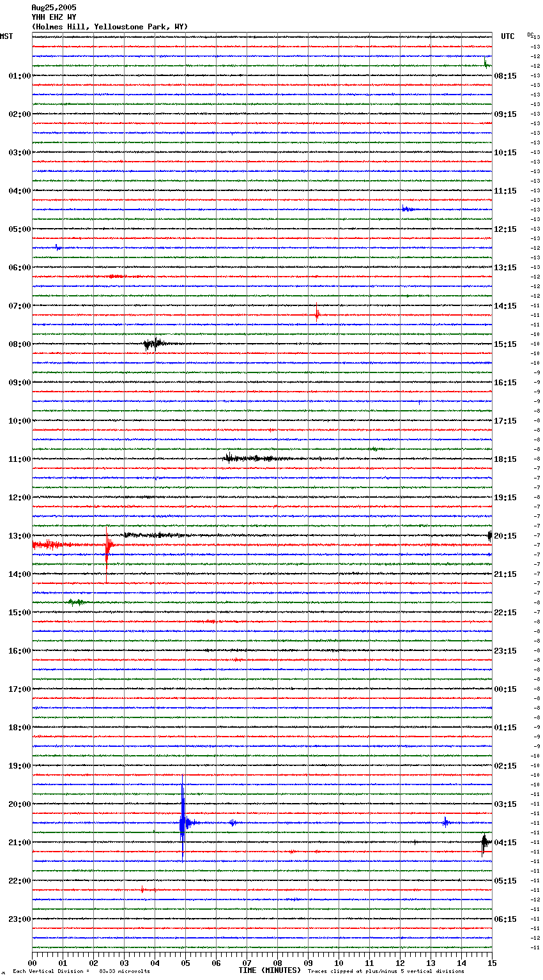Click the "00:15" UTC time label
The height and width of the screenshot is (980, 543).
click(505, 689)
